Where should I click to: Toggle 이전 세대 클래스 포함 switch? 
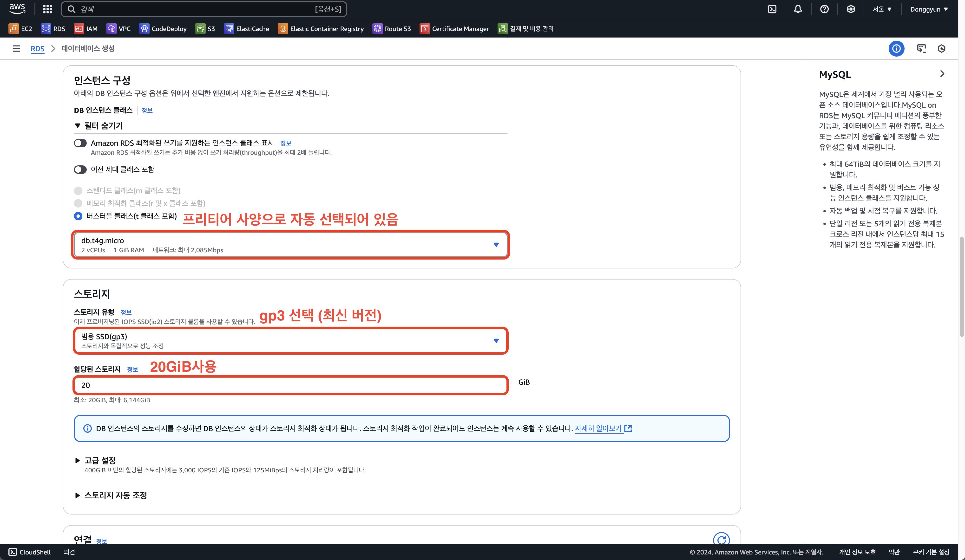[80, 169]
